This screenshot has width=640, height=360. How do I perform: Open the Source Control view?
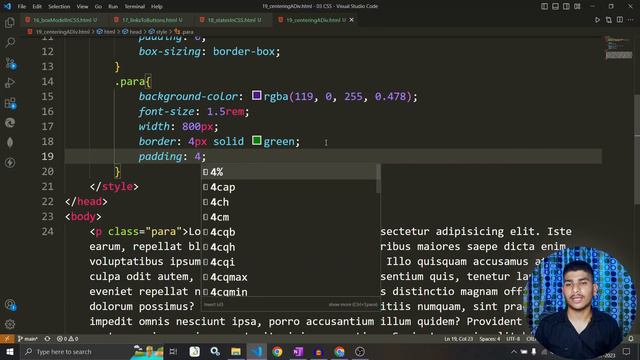10,63
